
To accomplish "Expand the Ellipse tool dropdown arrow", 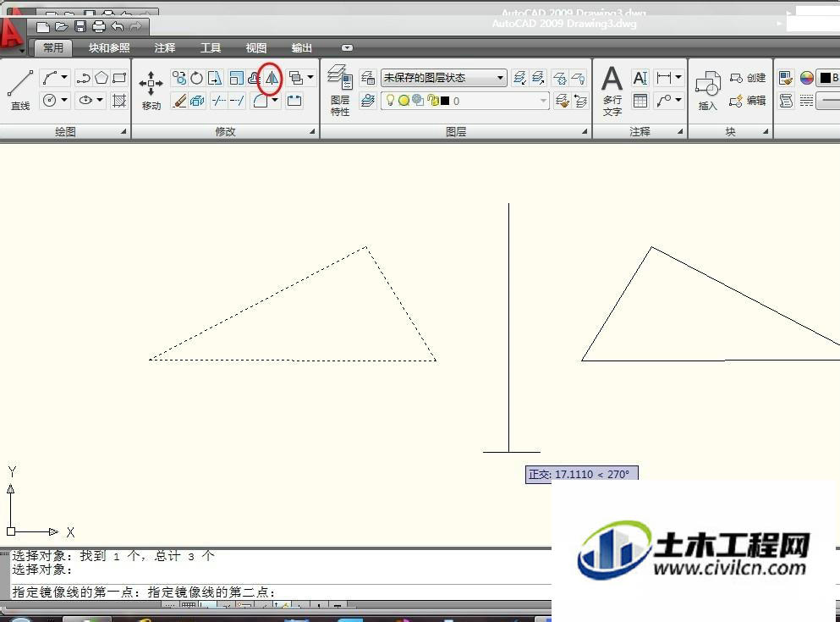I will tap(100, 101).
